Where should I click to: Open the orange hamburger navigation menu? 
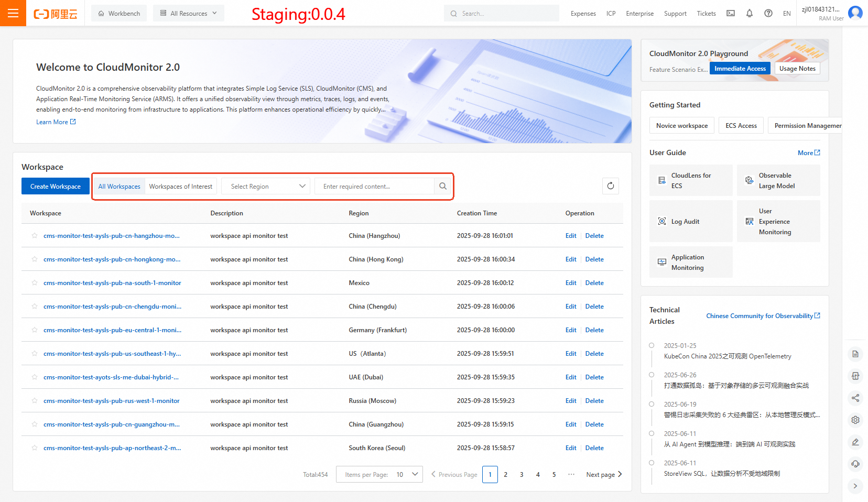pos(13,13)
